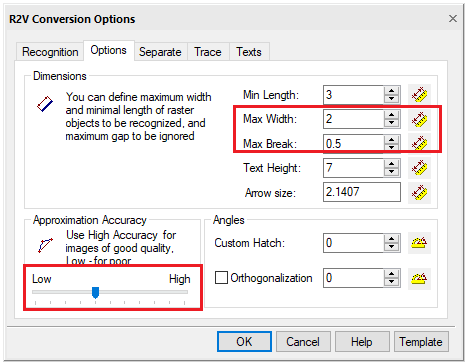Viewport: 467px width, 362px height.
Task: Click measure icon beside Min Length
Action: 419,95
